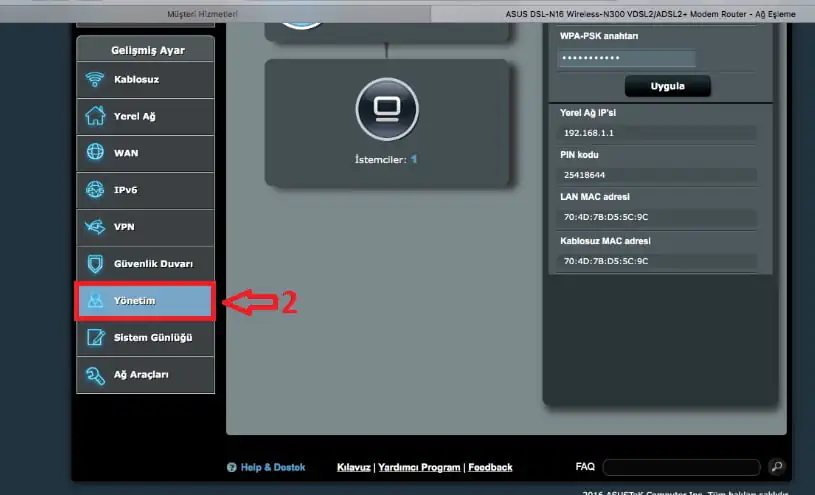Open the Kılavuz link
Image resolution: width=815 pixels, height=495 pixels.
[353, 467]
